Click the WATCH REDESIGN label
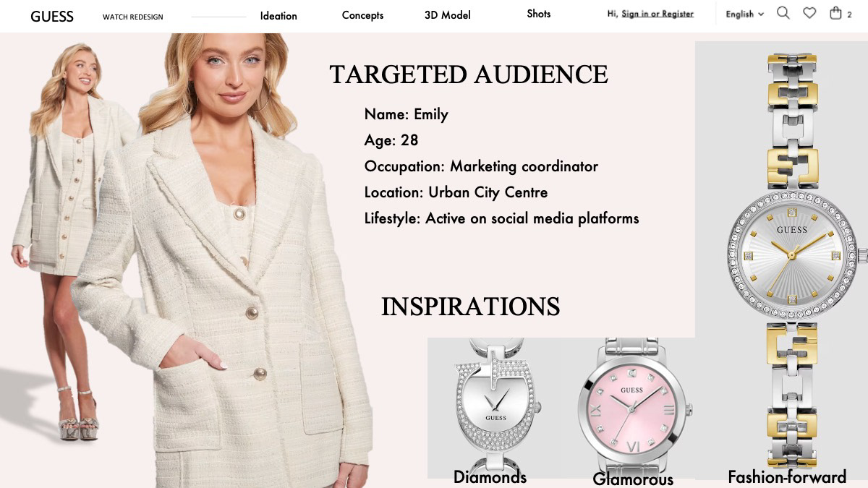This screenshot has height=488, width=868. [133, 17]
